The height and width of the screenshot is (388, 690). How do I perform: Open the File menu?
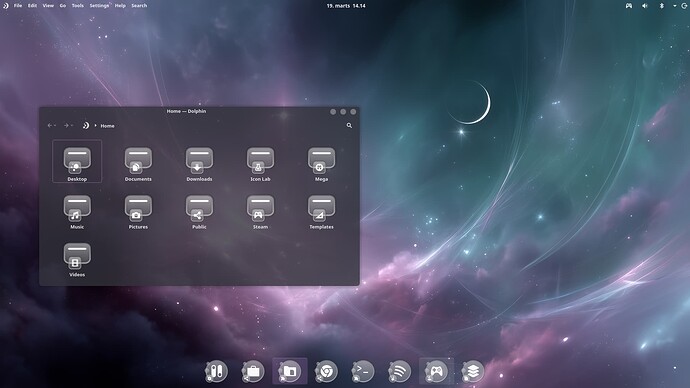(18, 6)
